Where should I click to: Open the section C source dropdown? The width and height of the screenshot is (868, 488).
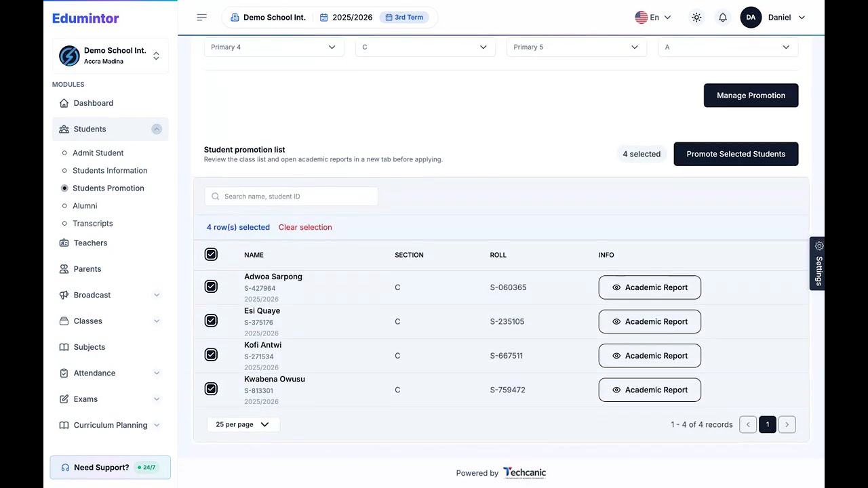(425, 47)
